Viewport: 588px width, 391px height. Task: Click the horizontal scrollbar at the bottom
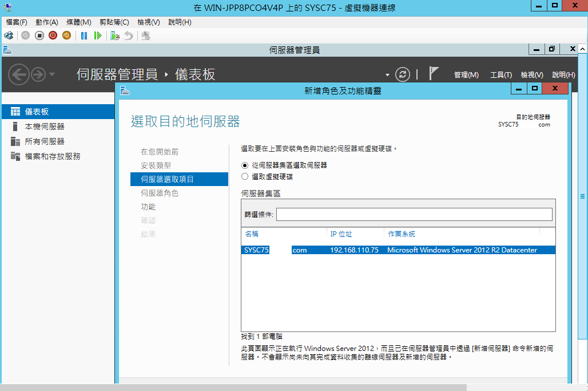pos(233,387)
